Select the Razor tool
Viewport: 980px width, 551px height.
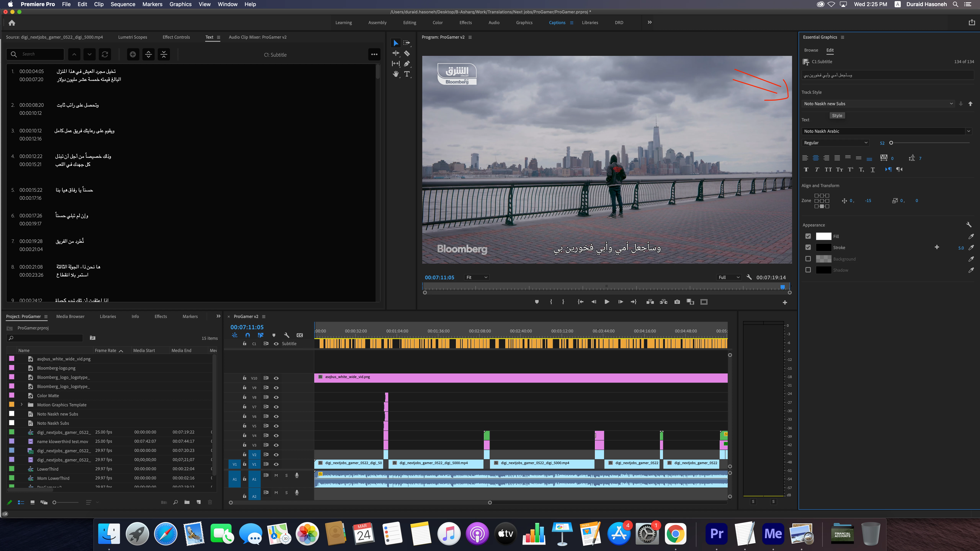tap(407, 53)
